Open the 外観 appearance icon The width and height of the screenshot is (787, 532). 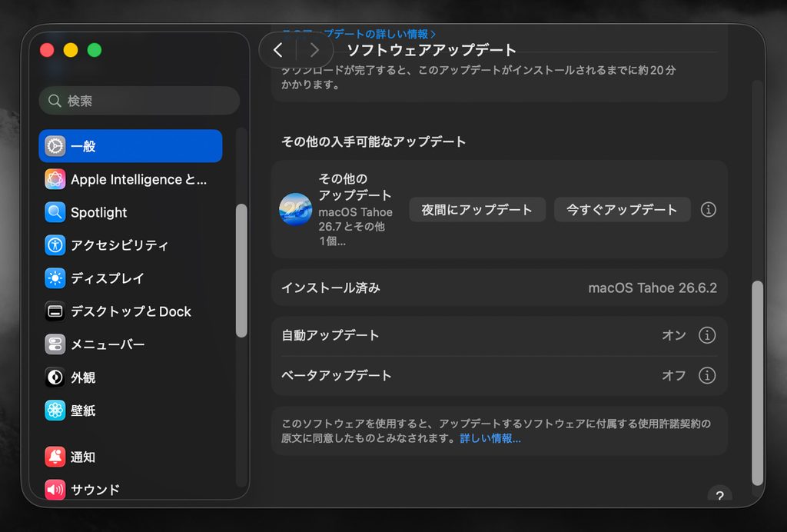(x=55, y=377)
